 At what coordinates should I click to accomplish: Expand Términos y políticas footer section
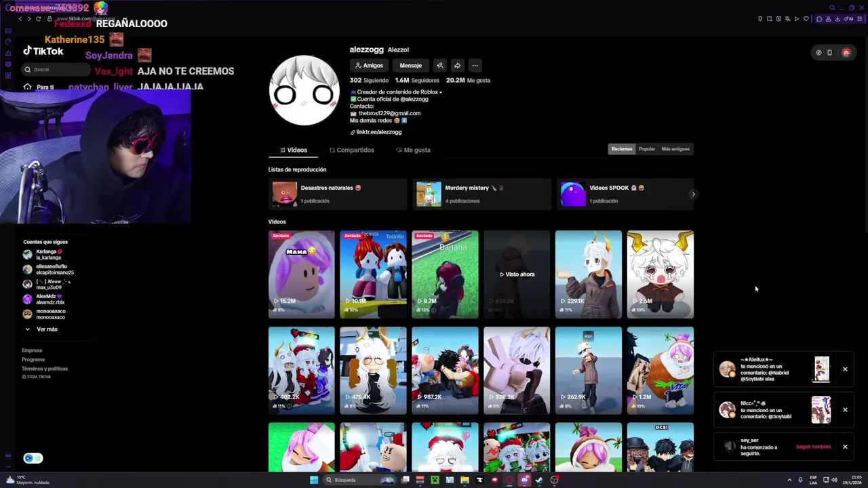click(45, 369)
